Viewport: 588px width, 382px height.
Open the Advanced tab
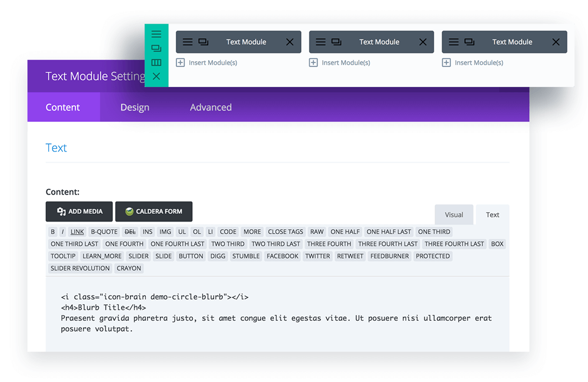pos(211,107)
